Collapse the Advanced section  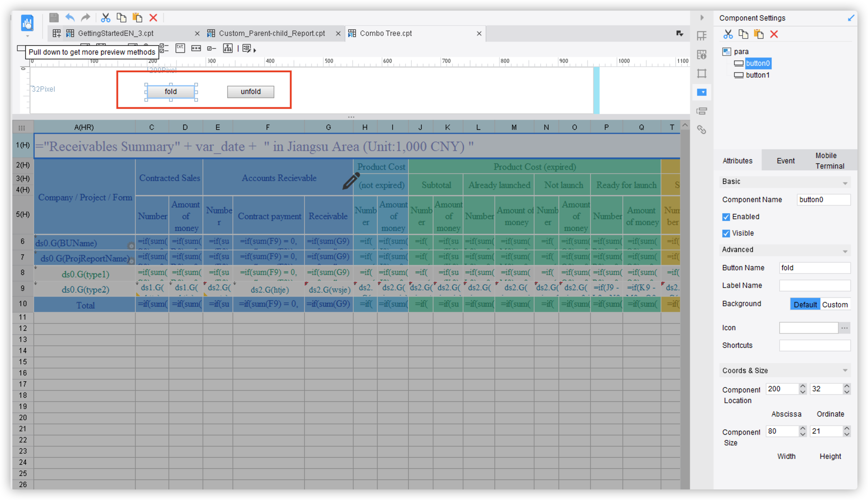[846, 250]
